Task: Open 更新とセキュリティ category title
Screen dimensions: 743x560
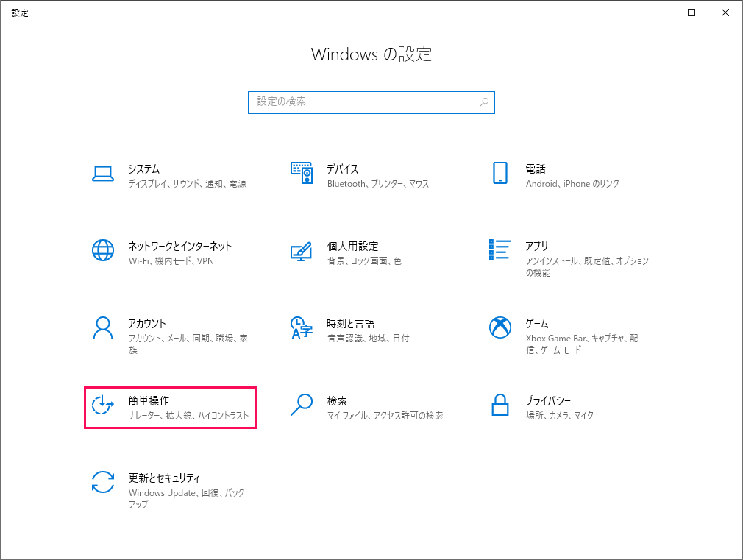Action: click(x=164, y=478)
